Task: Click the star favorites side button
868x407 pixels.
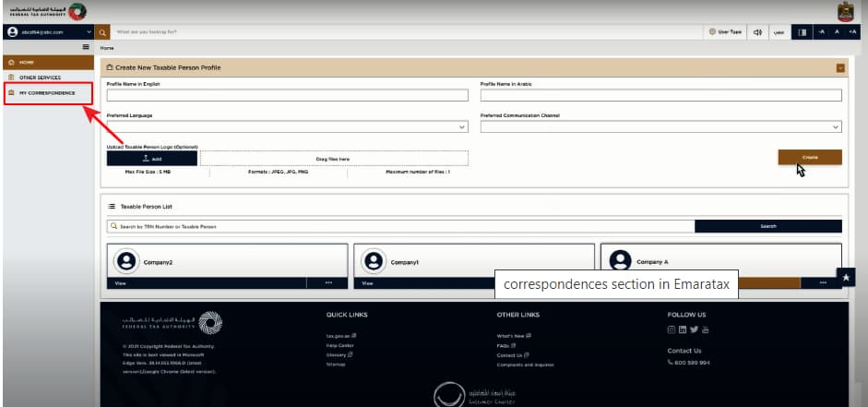Action: (846, 277)
